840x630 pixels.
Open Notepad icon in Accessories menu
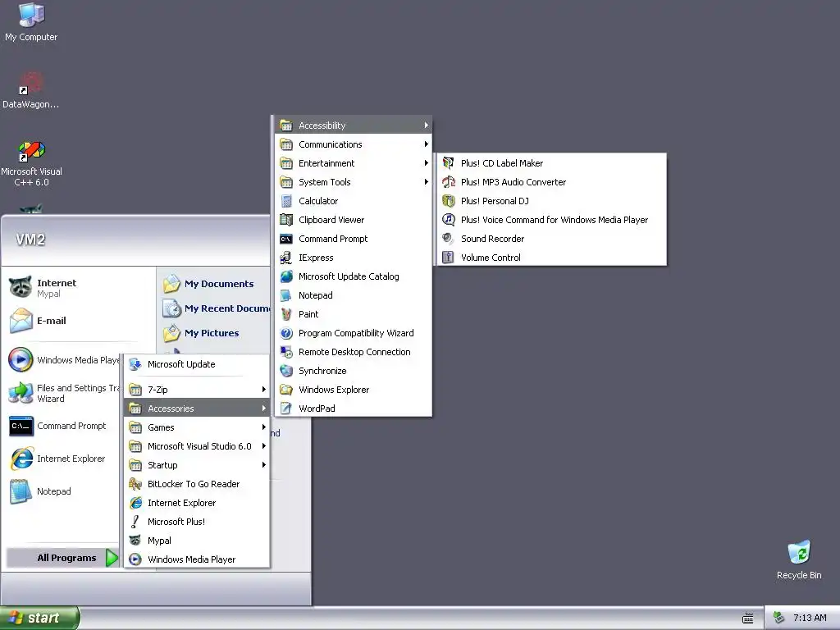286,295
